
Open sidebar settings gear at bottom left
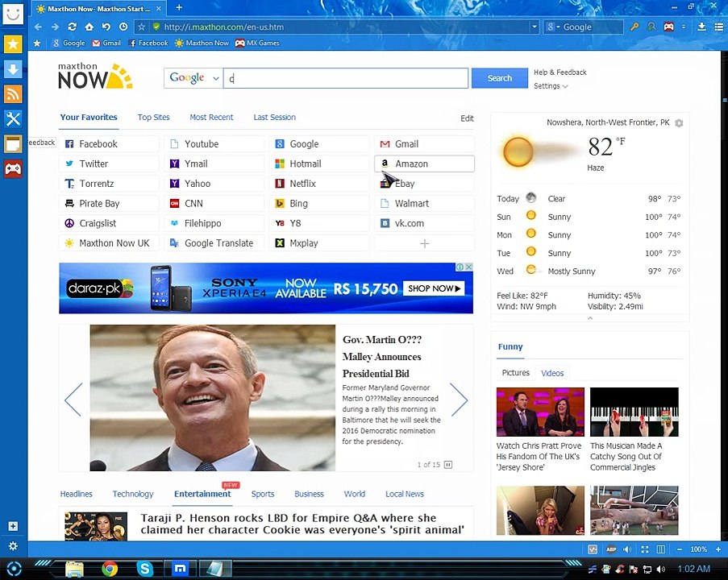click(x=13, y=546)
